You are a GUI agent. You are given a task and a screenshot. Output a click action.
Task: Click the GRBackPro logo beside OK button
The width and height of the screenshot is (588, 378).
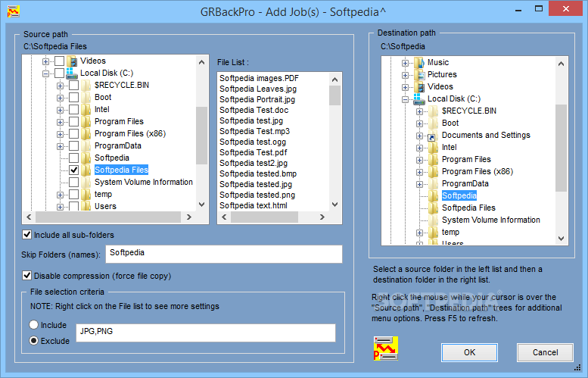[386, 348]
